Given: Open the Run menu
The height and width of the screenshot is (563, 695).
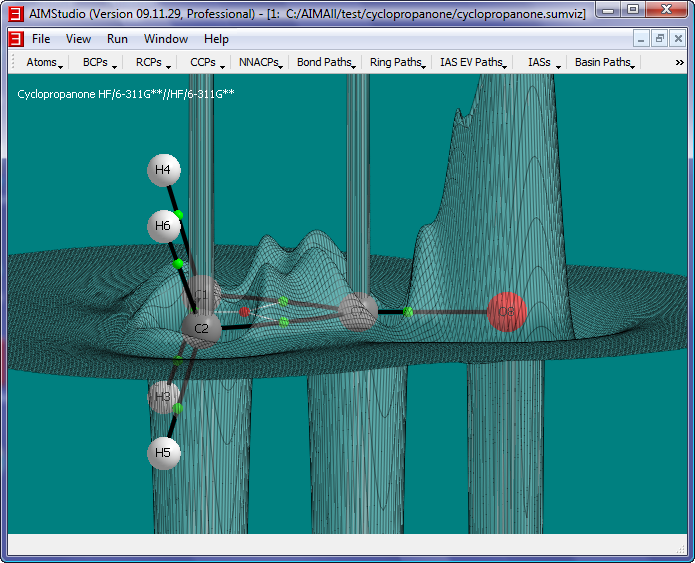Looking at the screenshot, I should [117, 39].
